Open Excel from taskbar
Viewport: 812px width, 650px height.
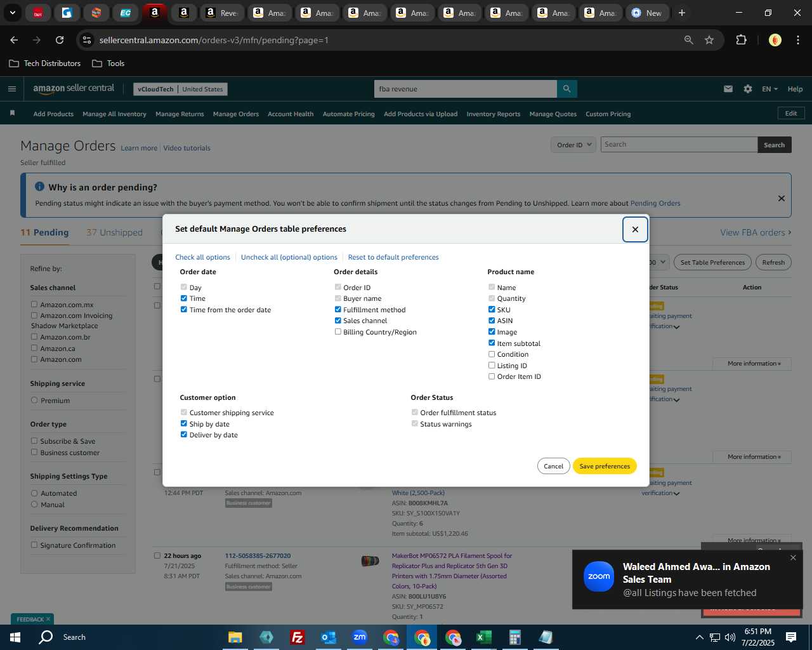pyautogui.click(x=484, y=637)
